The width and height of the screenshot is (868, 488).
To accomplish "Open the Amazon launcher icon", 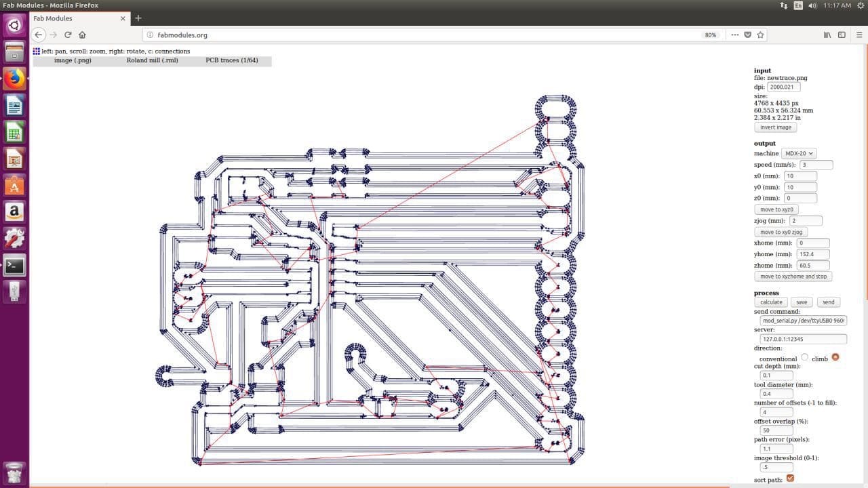I will point(14,212).
